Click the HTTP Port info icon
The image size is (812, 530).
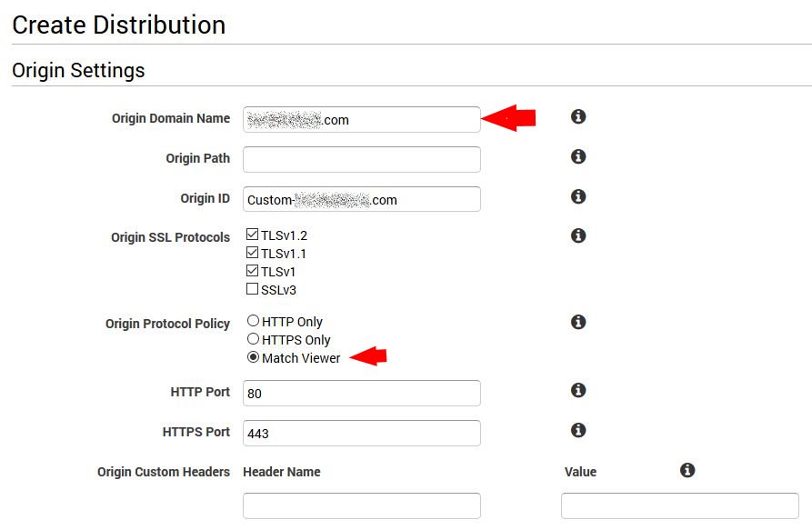coord(578,390)
